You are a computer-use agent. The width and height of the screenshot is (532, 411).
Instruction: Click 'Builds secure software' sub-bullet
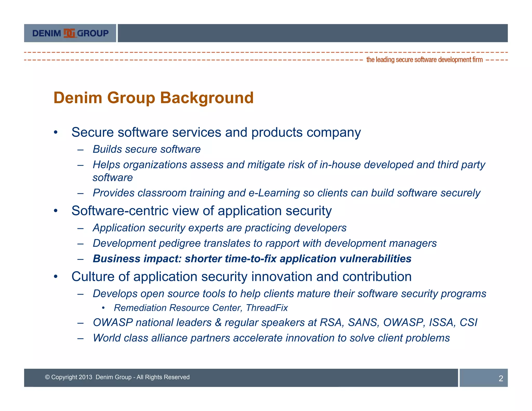pos(147,149)
